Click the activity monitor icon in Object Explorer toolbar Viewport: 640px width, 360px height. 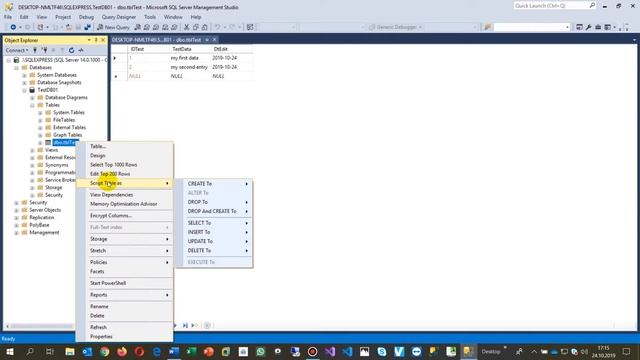(81, 50)
